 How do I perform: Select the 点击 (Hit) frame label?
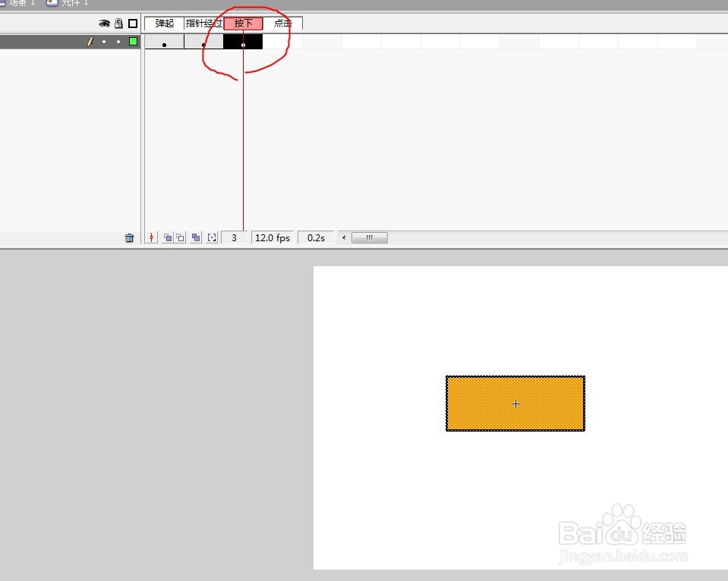click(x=282, y=24)
